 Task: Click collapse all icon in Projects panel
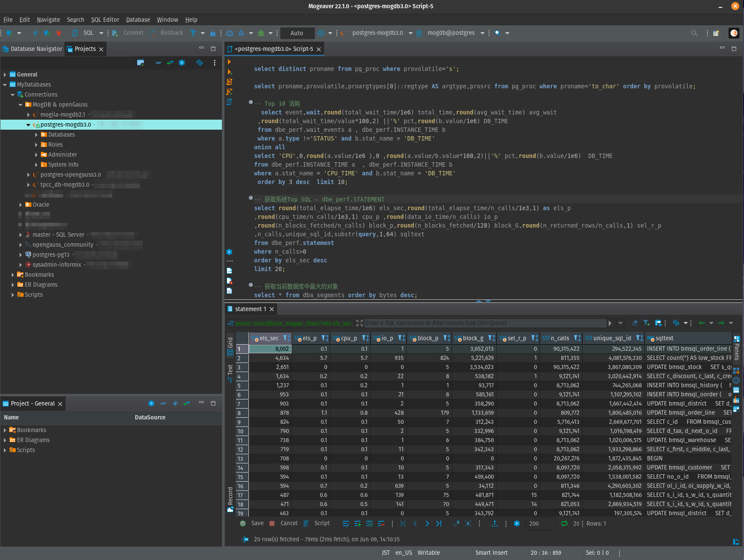coord(158,63)
